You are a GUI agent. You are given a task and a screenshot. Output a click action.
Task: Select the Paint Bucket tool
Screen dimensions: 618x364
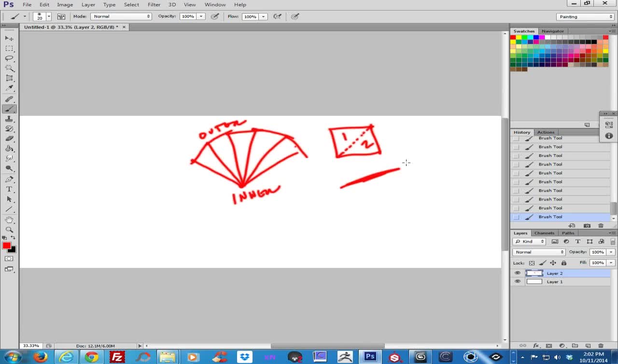pos(9,149)
